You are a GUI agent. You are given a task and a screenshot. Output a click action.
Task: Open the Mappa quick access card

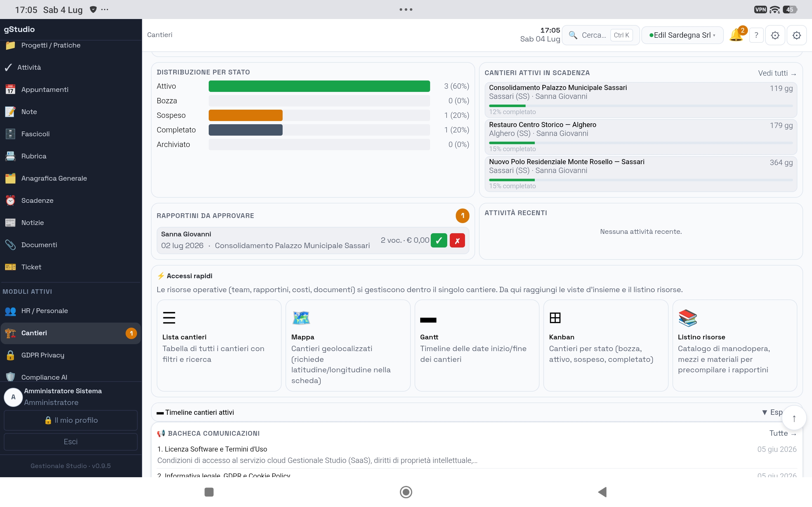pyautogui.click(x=348, y=345)
